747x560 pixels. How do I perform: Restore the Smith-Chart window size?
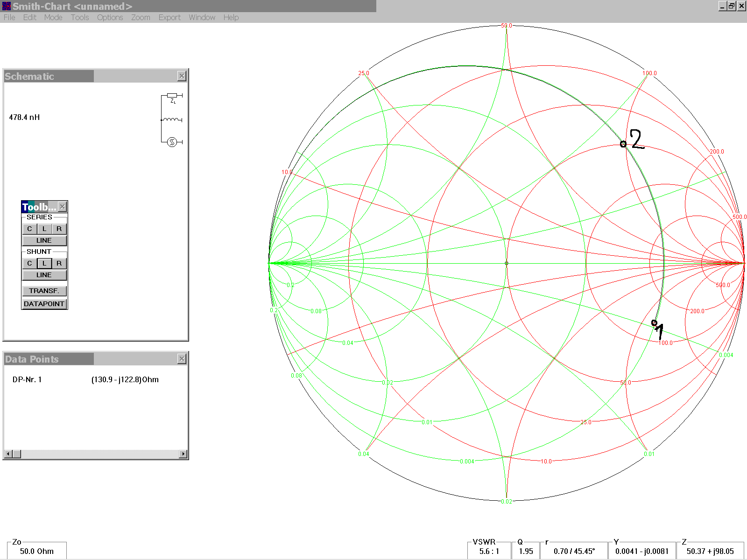pyautogui.click(x=732, y=6)
